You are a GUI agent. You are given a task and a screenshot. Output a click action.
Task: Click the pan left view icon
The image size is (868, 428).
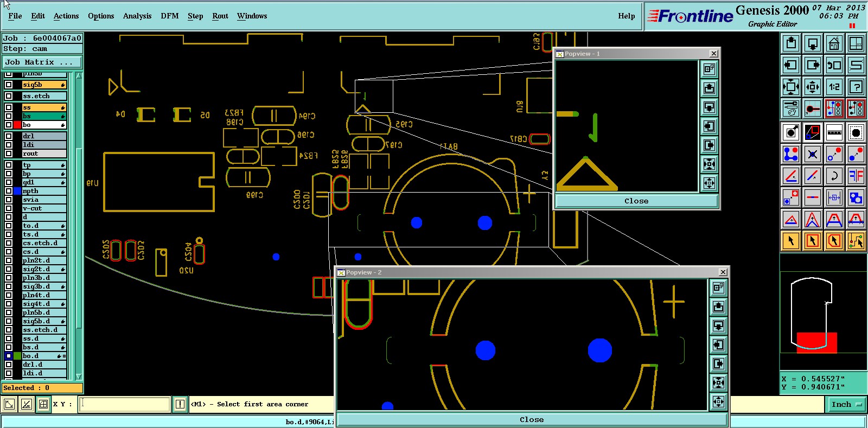(x=791, y=65)
